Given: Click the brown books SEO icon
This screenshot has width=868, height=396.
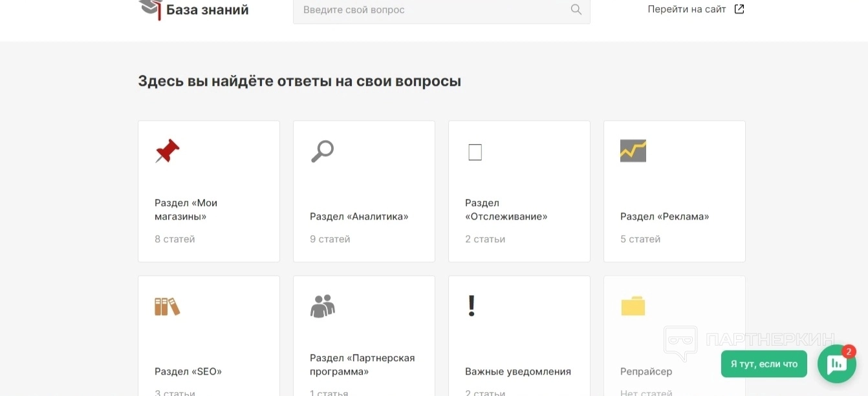Looking at the screenshot, I should point(167,306).
